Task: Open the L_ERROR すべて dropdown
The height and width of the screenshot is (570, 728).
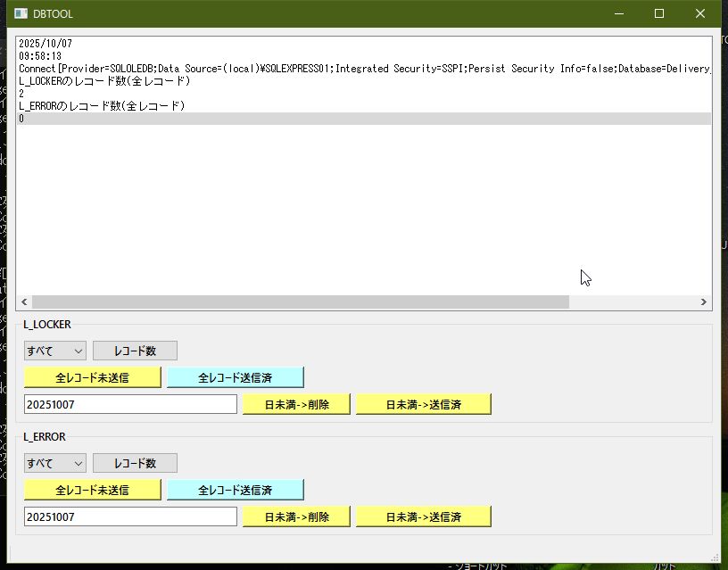Action: coord(54,463)
